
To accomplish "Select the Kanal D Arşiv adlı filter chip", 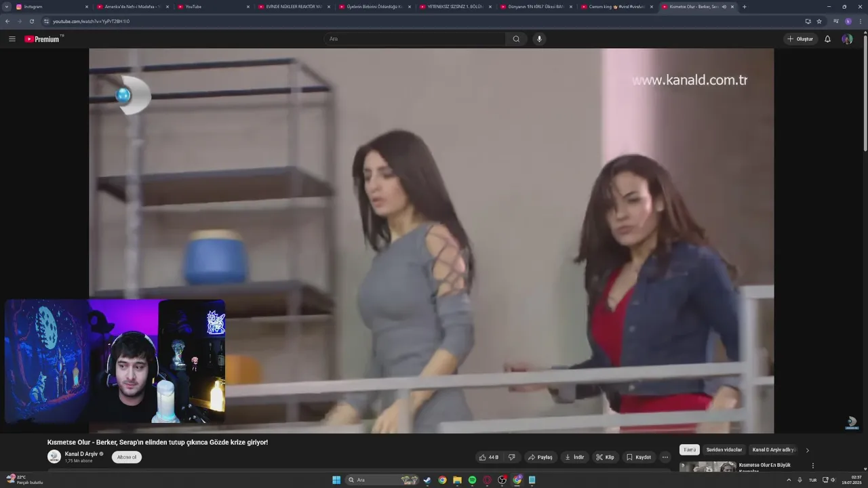I will (774, 449).
